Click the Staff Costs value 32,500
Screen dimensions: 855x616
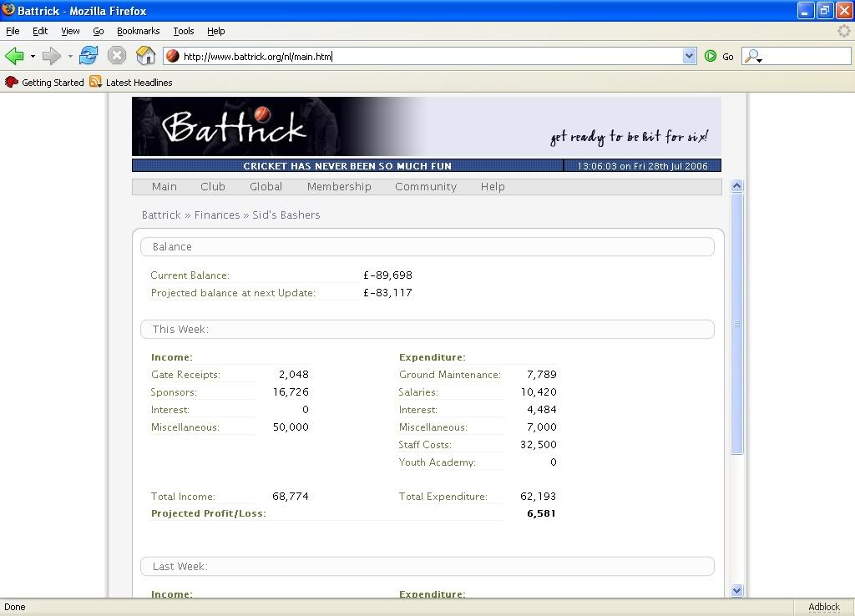pyautogui.click(x=539, y=444)
